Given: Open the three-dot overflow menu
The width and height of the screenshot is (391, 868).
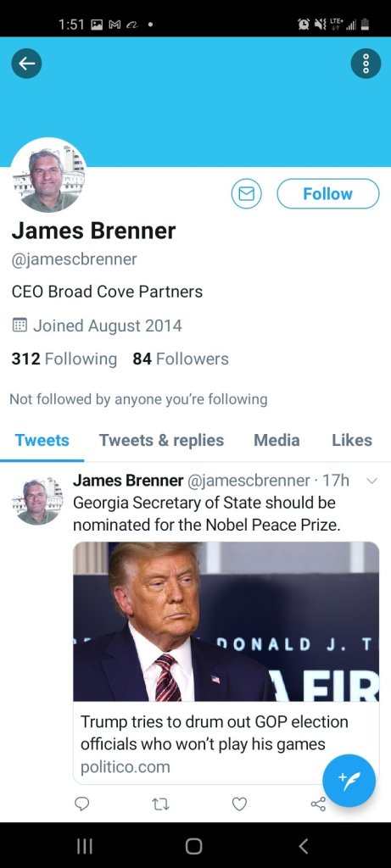Looking at the screenshot, I should (x=366, y=64).
